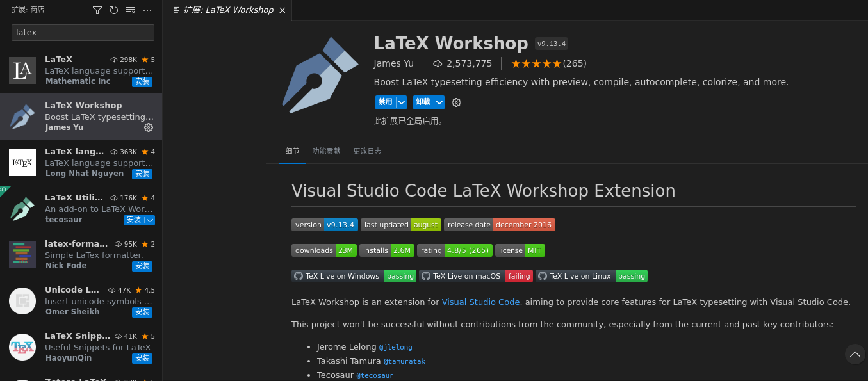
Task: Click the Unicode Latex extension icon
Action: 22,301
